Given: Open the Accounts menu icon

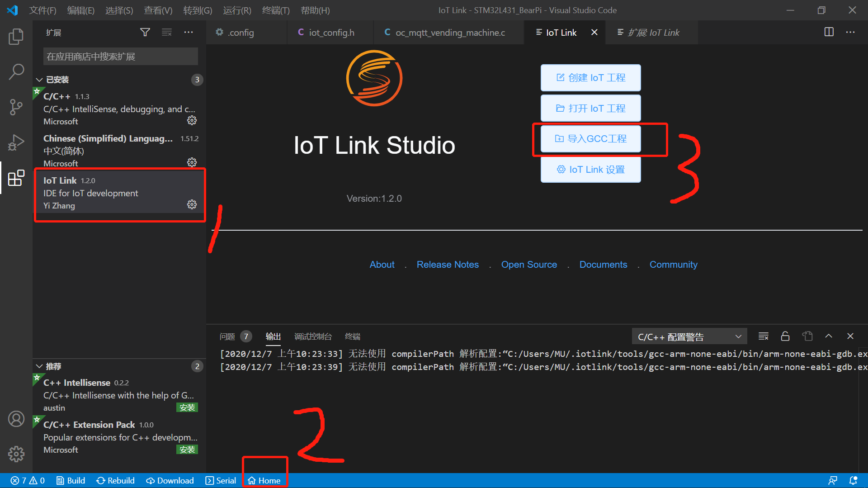Looking at the screenshot, I should coord(16,419).
